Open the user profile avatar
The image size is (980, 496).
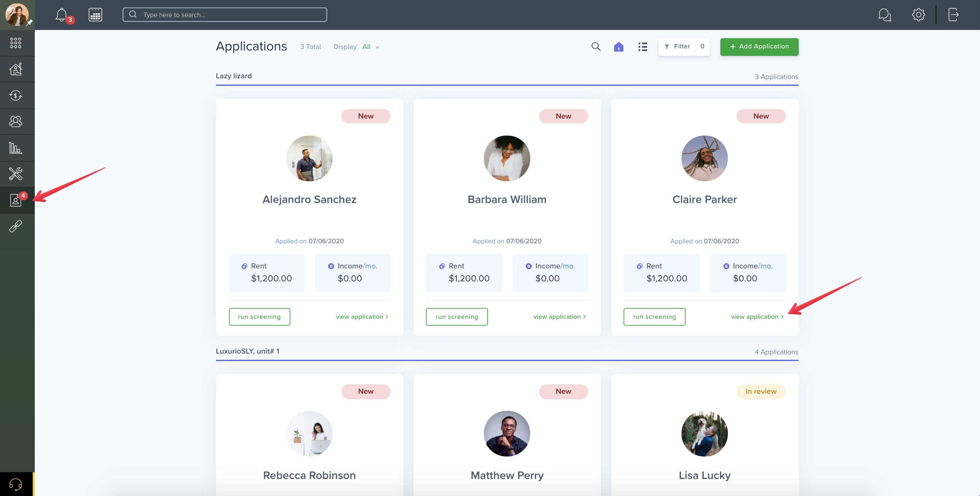point(17,15)
